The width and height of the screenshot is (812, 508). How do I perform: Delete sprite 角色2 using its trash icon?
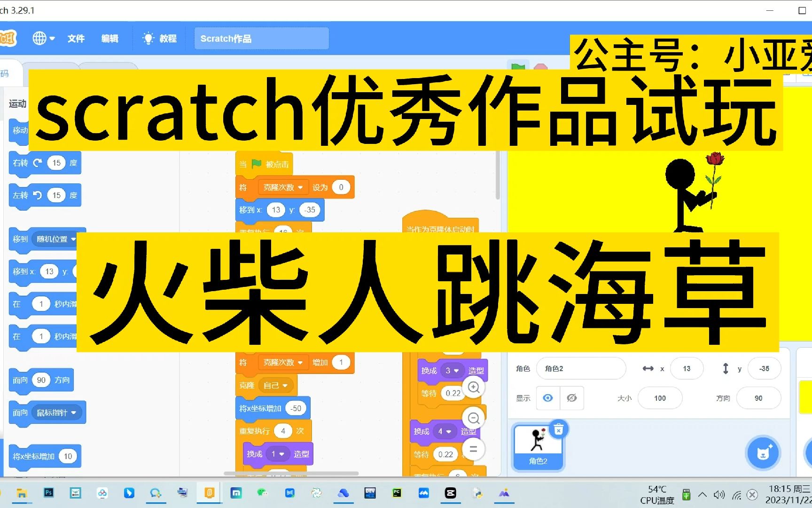pos(559,429)
